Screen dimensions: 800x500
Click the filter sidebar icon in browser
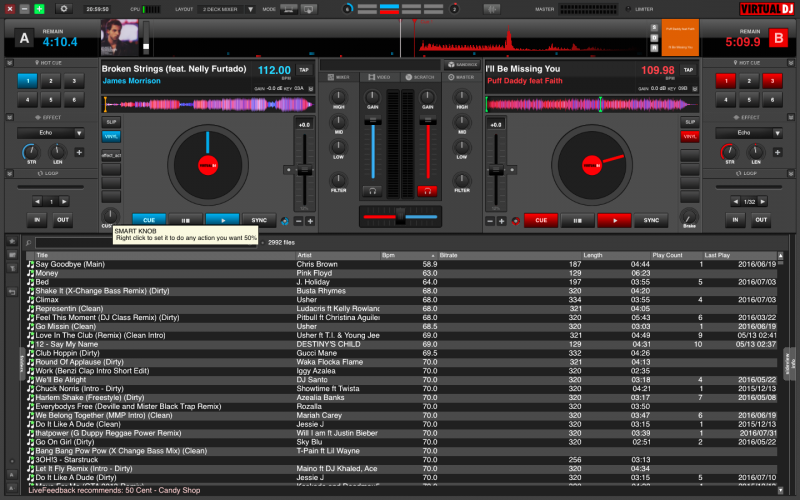pos(12,268)
